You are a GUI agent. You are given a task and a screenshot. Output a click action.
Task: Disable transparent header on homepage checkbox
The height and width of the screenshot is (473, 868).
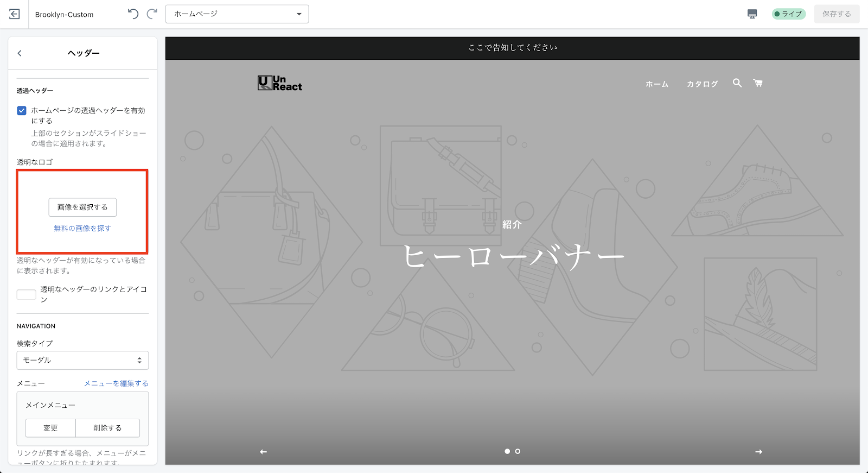point(22,111)
